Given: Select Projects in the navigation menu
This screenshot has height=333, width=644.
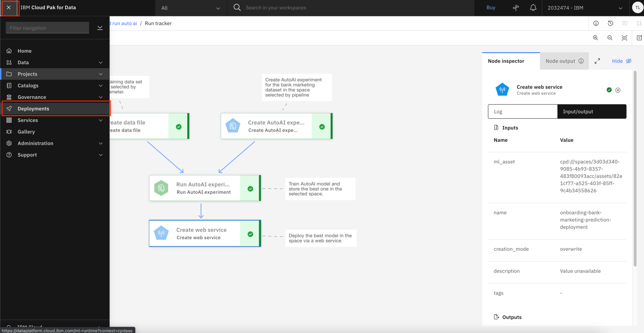Looking at the screenshot, I should click(55, 74).
